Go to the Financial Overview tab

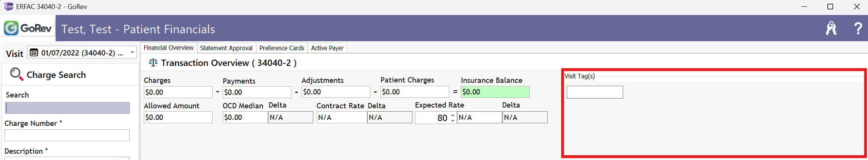pos(168,48)
